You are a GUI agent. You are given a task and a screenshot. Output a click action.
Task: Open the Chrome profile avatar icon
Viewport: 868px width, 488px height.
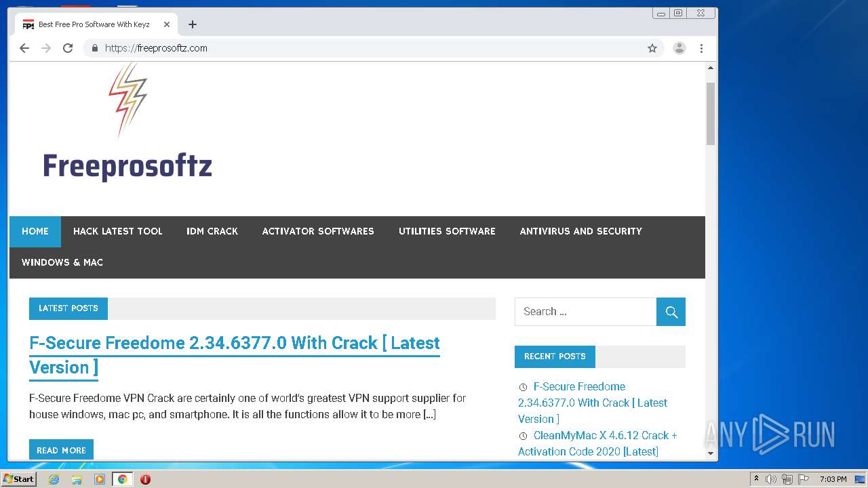(679, 48)
